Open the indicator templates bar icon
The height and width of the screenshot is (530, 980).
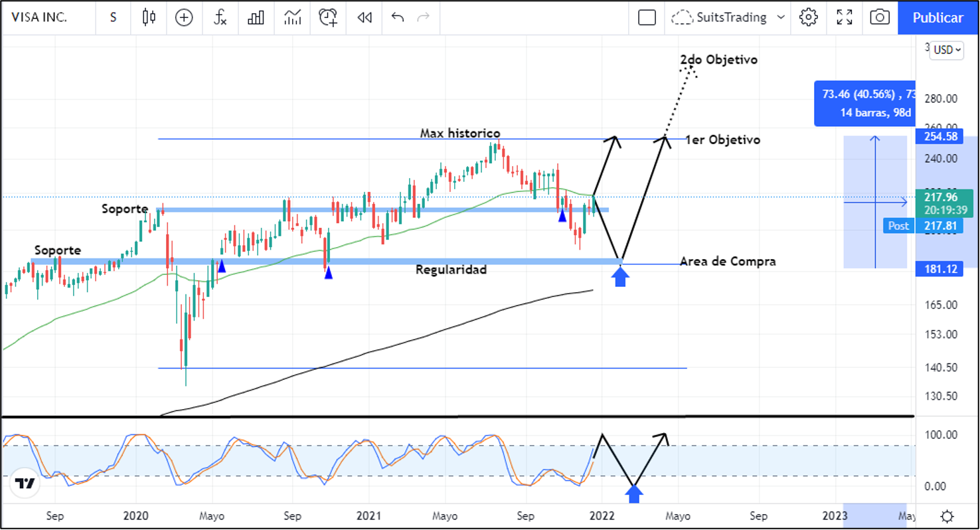tap(256, 18)
